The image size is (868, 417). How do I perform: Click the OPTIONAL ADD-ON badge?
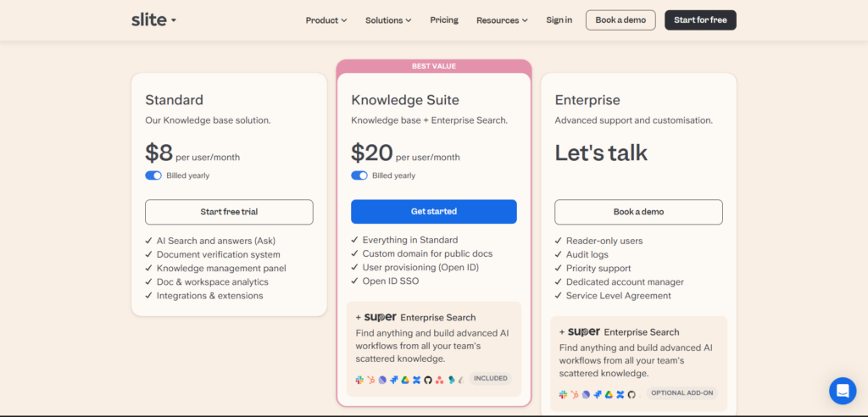pyautogui.click(x=682, y=392)
